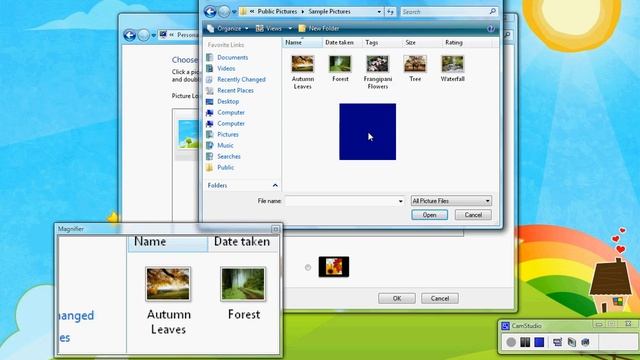Click OK in Personalization window
The height and width of the screenshot is (360, 640).
tap(397, 298)
